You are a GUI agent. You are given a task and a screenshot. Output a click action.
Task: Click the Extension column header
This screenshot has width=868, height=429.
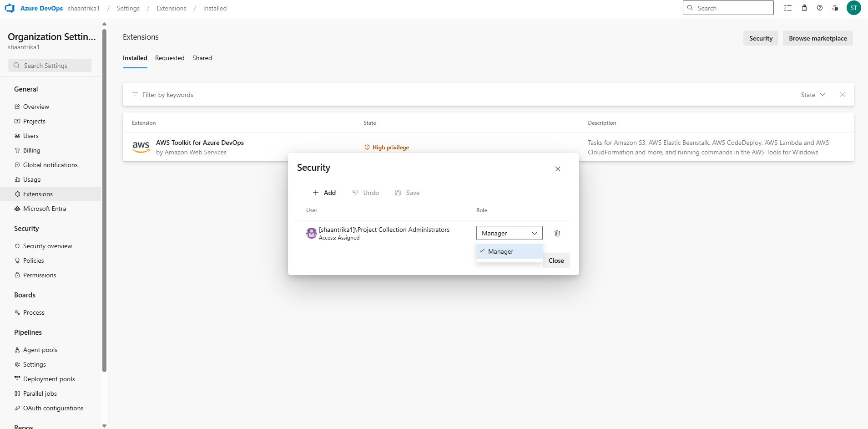coord(144,123)
